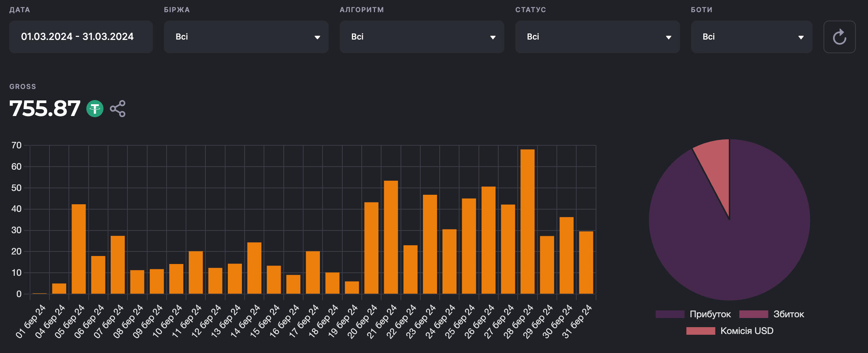Toggle the Збиток legend entry
This screenshot has height=353, width=868.
[x=788, y=314]
